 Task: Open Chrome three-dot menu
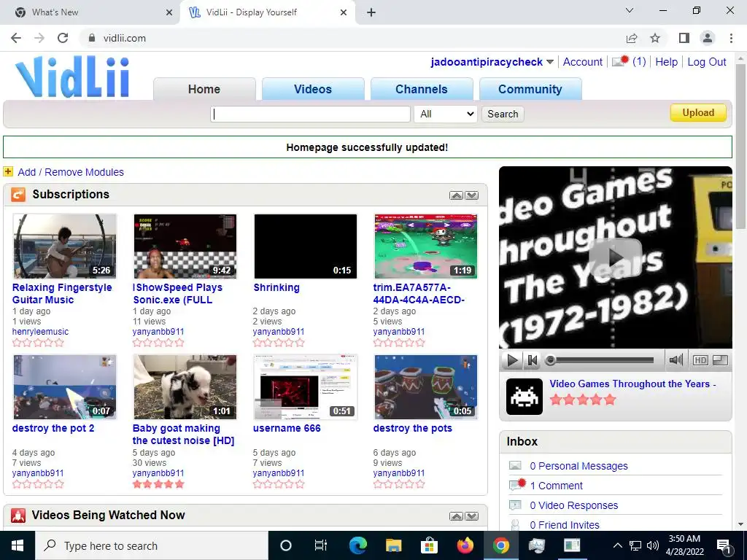(x=731, y=38)
